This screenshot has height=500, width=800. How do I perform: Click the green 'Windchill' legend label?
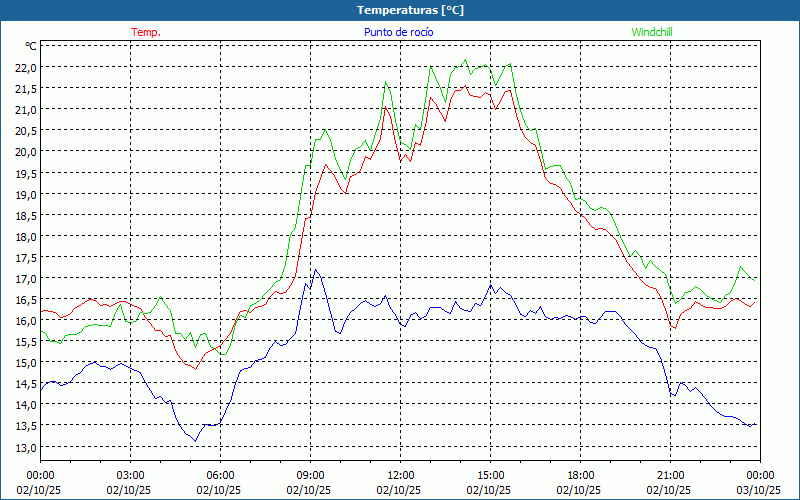coord(652,32)
